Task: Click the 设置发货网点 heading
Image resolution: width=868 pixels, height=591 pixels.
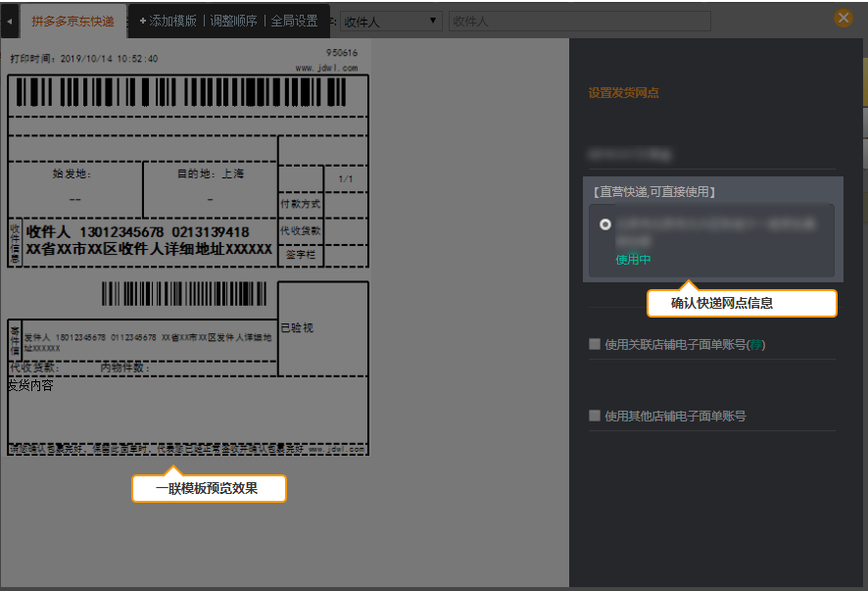Action: (623, 93)
